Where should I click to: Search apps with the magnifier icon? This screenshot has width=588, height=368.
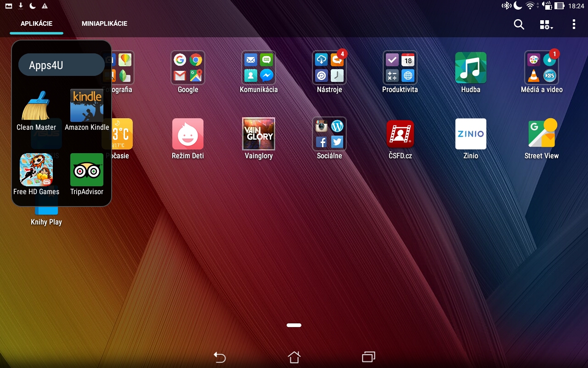519,25
